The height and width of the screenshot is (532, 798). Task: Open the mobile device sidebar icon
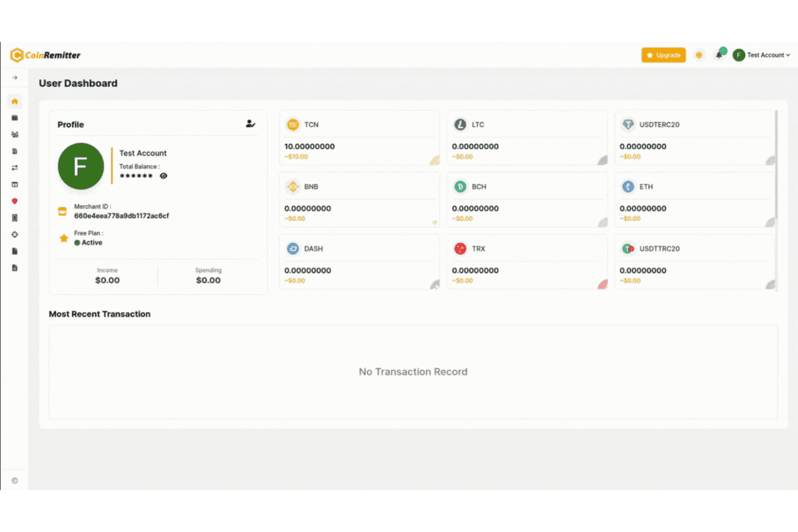15,218
